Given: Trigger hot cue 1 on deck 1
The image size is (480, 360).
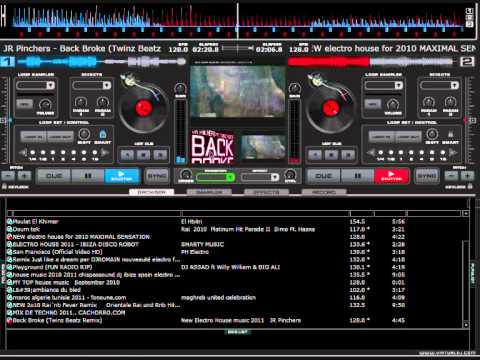Looking at the screenshot, I should point(128,155).
